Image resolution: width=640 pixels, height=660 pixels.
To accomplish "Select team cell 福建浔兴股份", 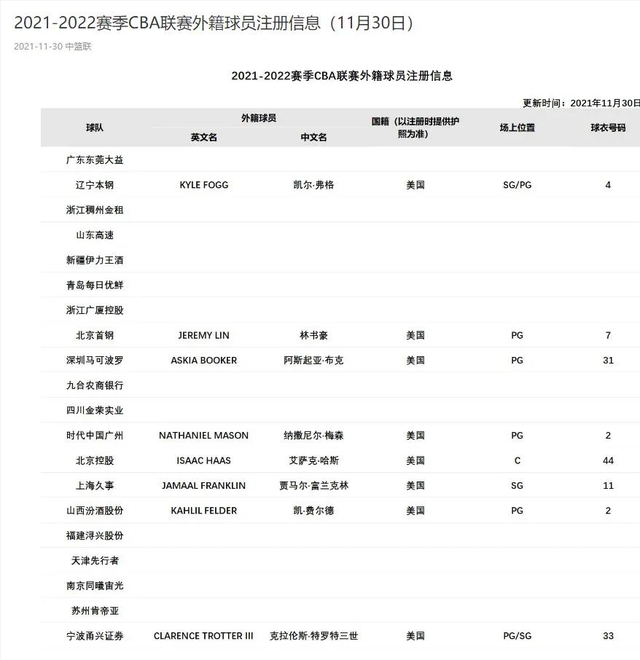I will pyautogui.click(x=95, y=536).
